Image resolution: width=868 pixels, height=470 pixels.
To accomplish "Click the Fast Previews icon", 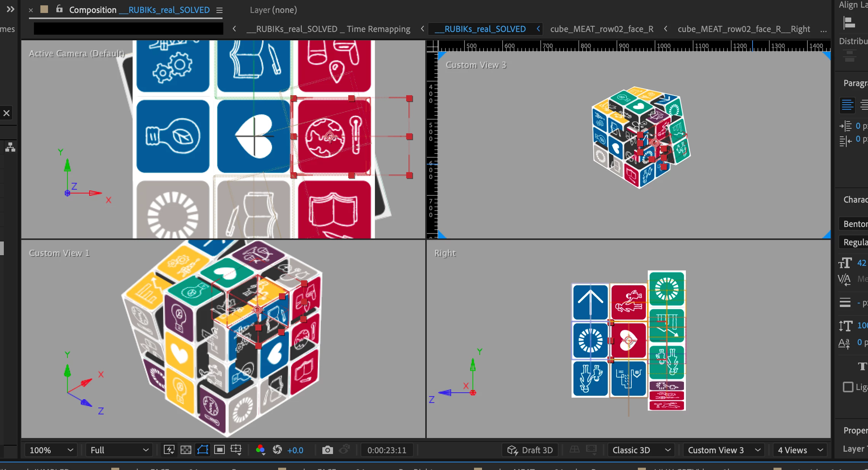I will click(x=169, y=450).
